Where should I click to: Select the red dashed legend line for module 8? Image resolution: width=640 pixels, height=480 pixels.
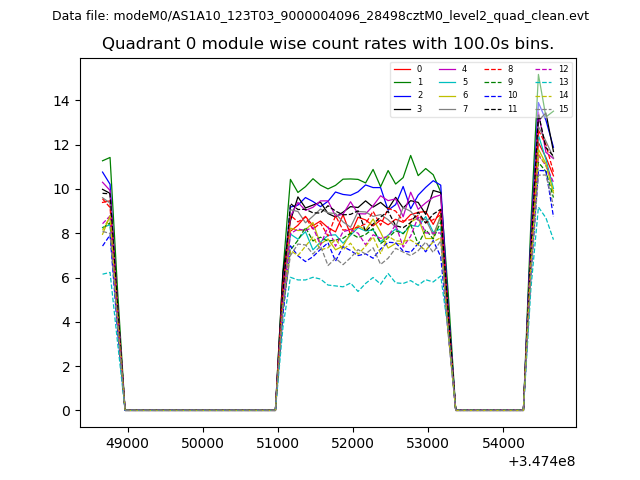492,69
